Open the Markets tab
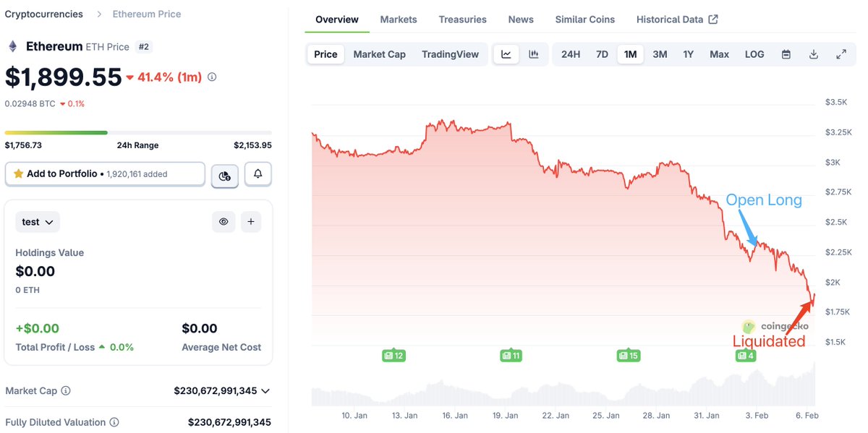The image size is (868, 433). [399, 20]
